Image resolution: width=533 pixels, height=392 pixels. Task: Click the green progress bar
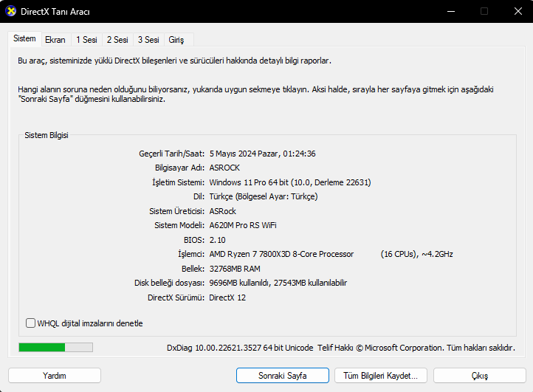(56, 347)
